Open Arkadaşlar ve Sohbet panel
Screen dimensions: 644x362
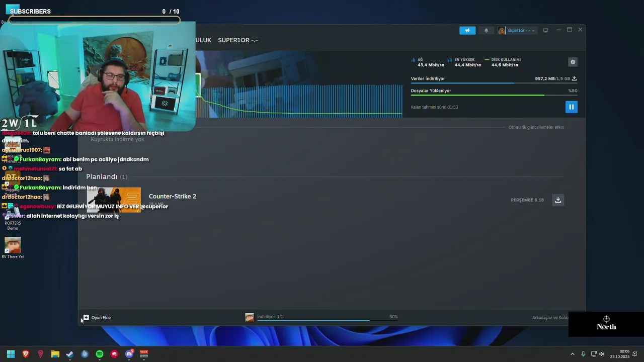coord(550,318)
